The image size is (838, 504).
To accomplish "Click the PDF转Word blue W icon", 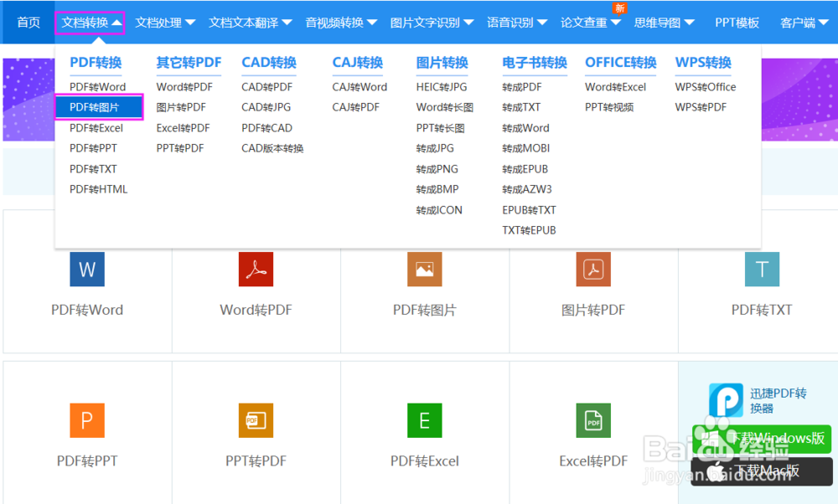I will (x=87, y=269).
